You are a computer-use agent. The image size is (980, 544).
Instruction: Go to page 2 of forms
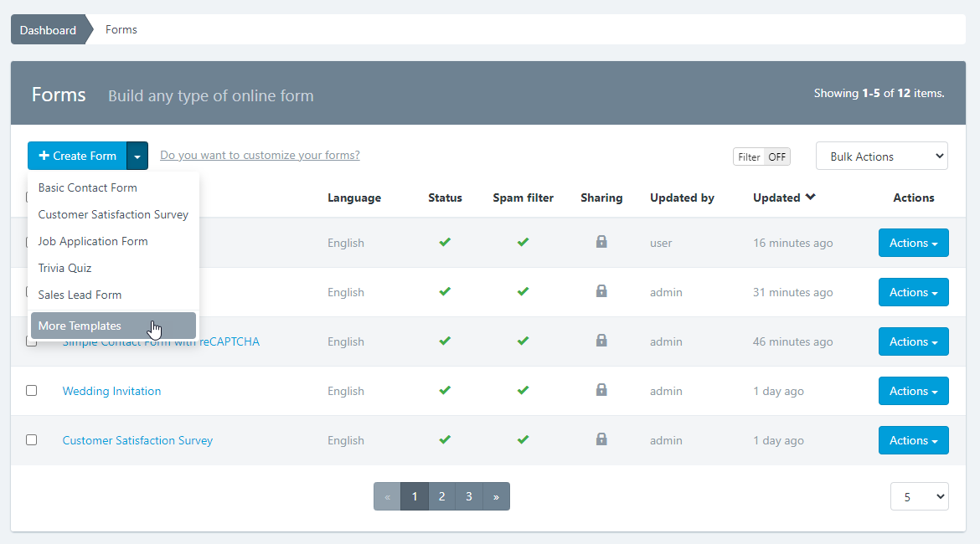click(x=441, y=496)
